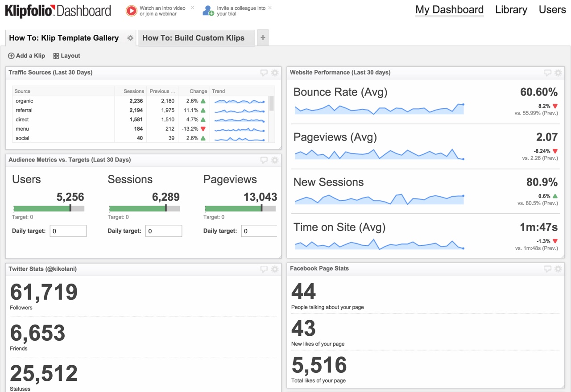
Task: Sort table by Sessions column header
Action: click(x=130, y=91)
